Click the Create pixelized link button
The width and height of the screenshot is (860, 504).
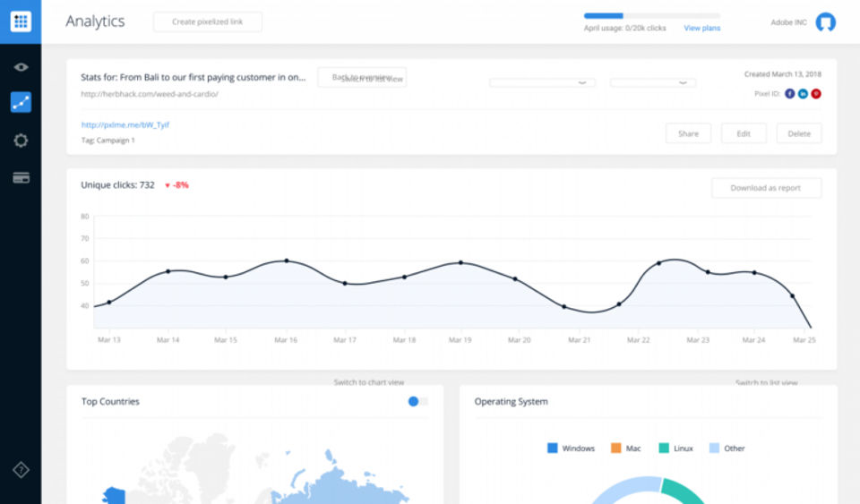tap(207, 21)
